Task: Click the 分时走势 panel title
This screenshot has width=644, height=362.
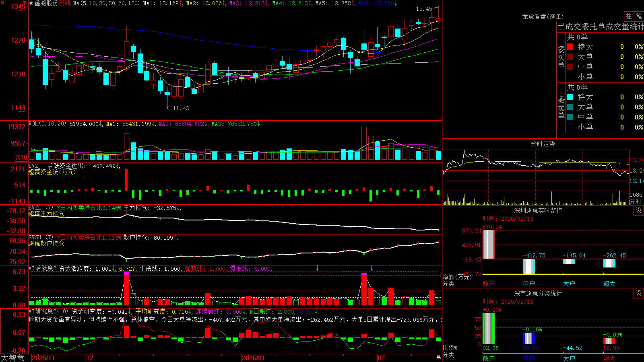Action: pyautogui.click(x=543, y=144)
